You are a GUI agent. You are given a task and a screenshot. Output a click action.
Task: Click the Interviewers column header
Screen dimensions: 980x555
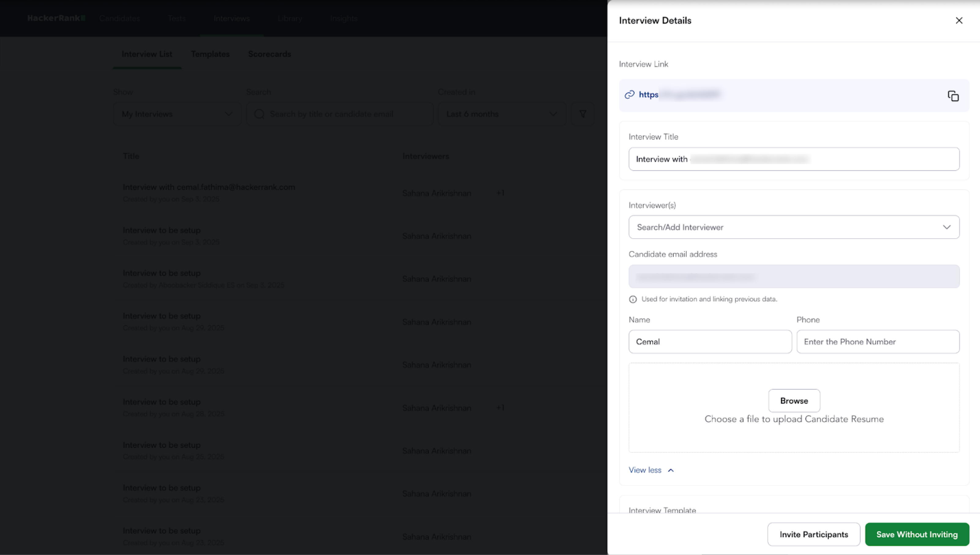426,156
